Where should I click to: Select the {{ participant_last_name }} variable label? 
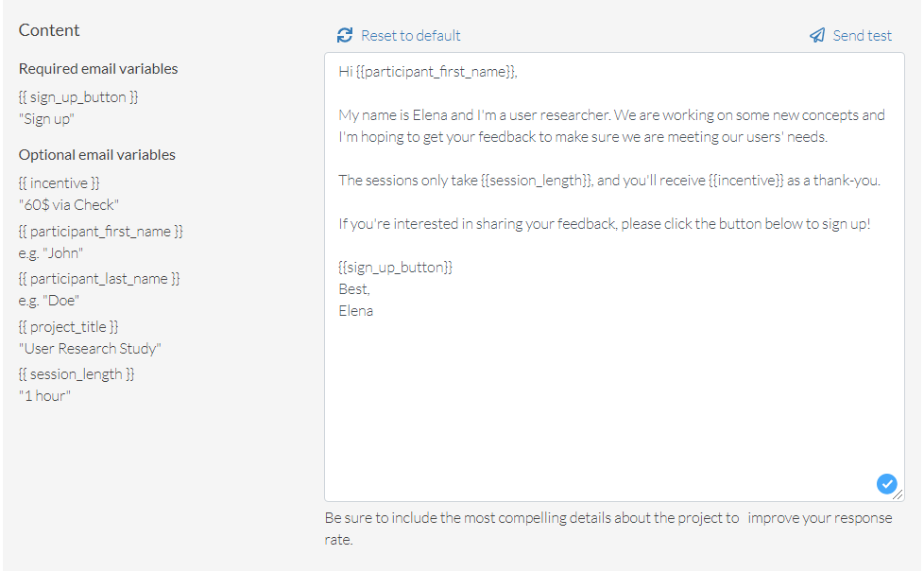click(99, 279)
